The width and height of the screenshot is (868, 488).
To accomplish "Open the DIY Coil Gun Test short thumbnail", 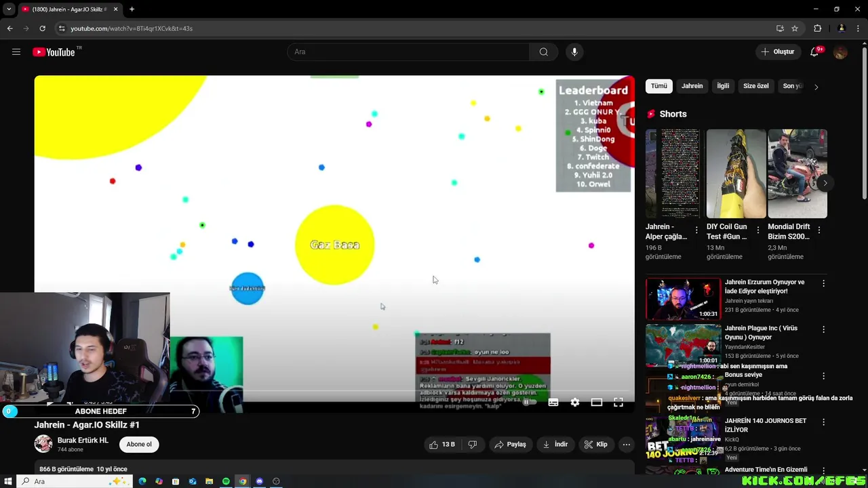I will coord(736,174).
